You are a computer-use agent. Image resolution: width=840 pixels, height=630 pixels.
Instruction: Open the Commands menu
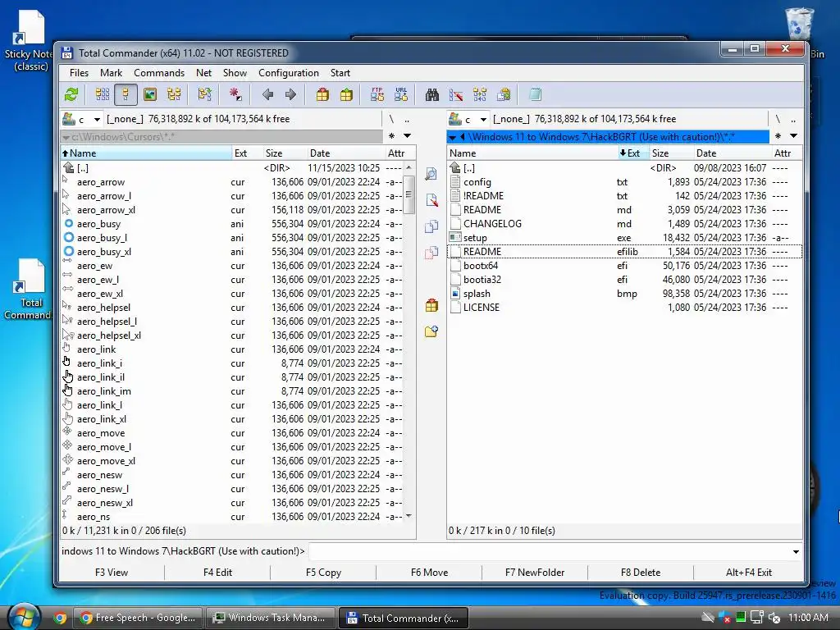(159, 73)
